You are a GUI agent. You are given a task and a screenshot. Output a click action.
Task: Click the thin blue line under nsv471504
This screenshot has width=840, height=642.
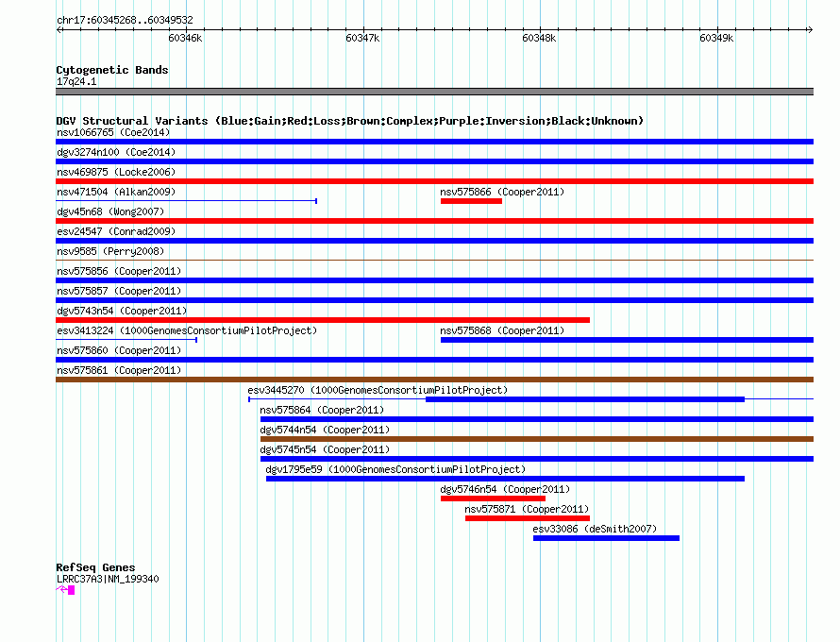pos(187,201)
